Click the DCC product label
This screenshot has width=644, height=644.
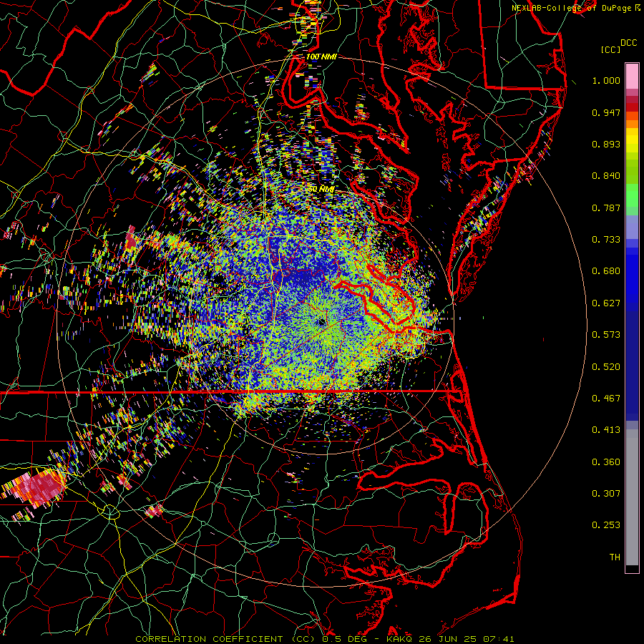coord(628,43)
